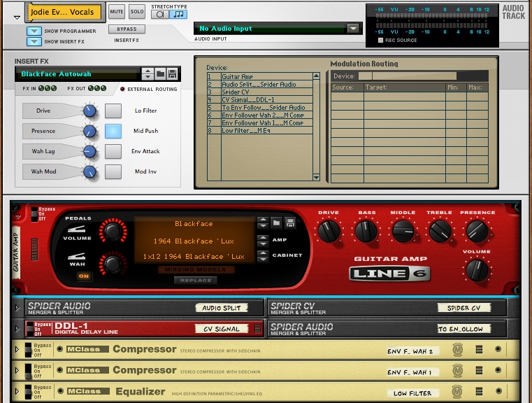Enable the REC SOURCE checkbox
This screenshot has width=532, height=403.
click(x=380, y=40)
